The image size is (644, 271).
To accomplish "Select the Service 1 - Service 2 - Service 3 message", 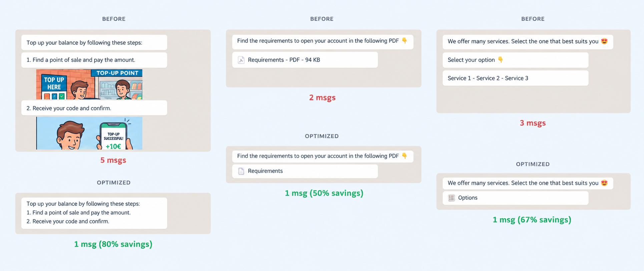I will (x=515, y=78).
